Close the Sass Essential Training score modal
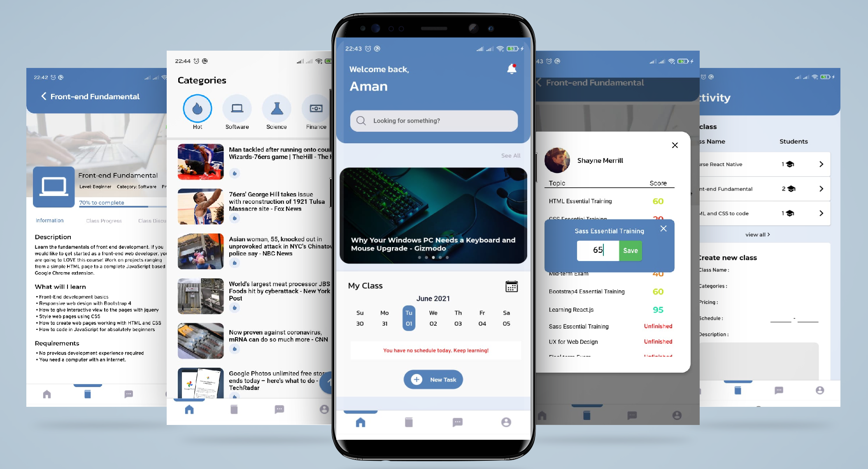The height and width of the screenshot is (469, 868). point(663,228)
